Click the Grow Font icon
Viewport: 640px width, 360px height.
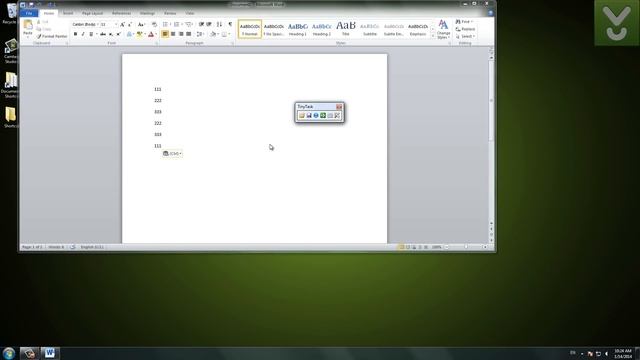pos(122,24)
